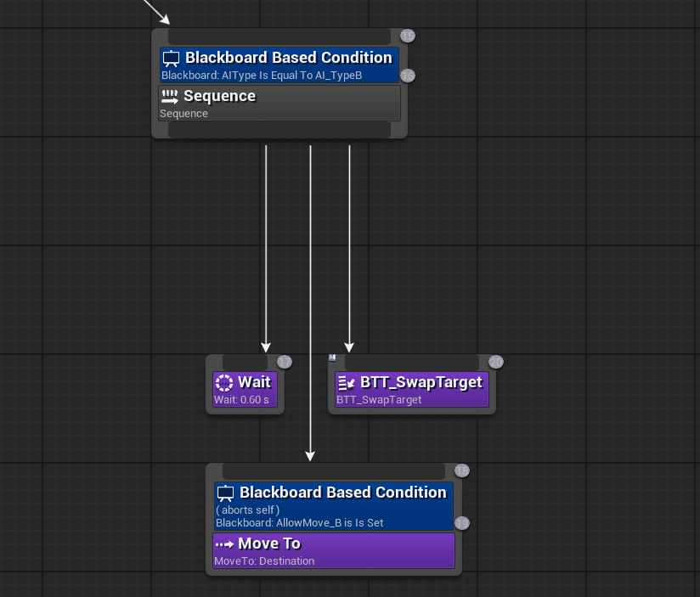
Task: Select the Sequence node's top input pin
Action: coord(279,37)
